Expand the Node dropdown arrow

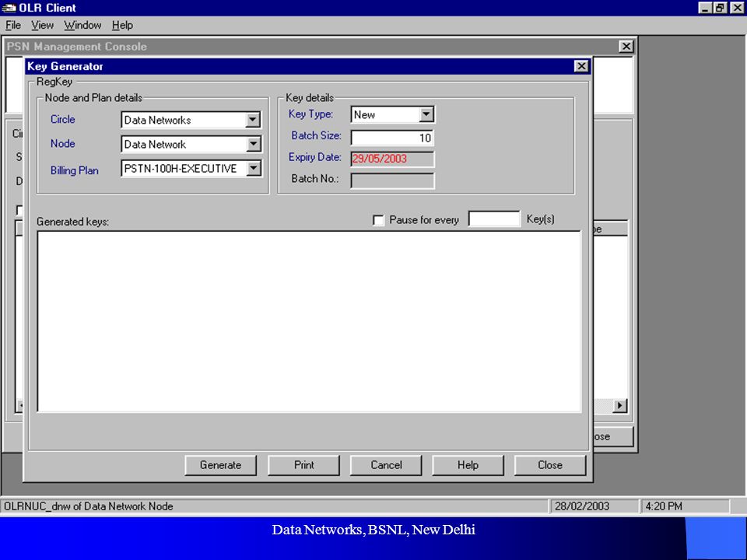coord(253,144)
